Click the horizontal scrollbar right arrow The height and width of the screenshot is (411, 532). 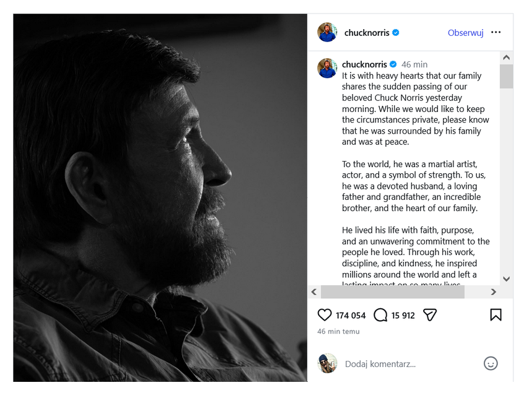(x=493, y=292)
